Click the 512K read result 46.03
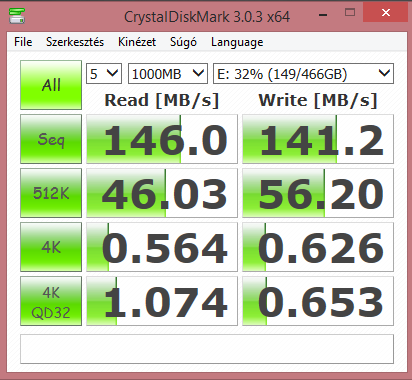This screenshot has width=412, height=380. [x=162, y=193]
